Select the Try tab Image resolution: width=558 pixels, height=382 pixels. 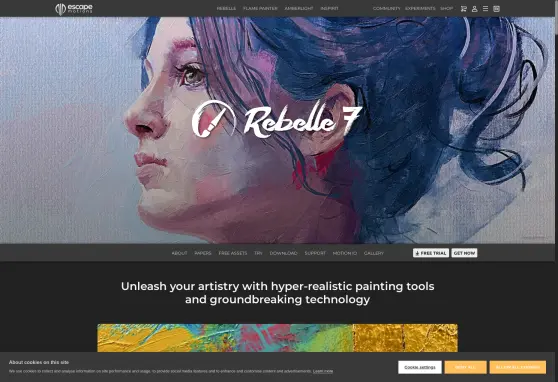pos(258,253)
